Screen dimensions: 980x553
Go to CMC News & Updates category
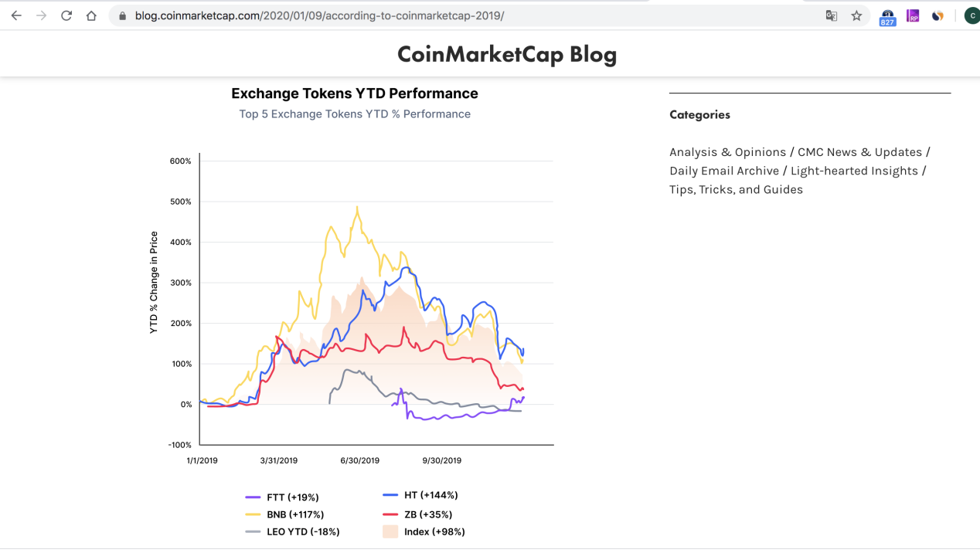pos(859,152)
